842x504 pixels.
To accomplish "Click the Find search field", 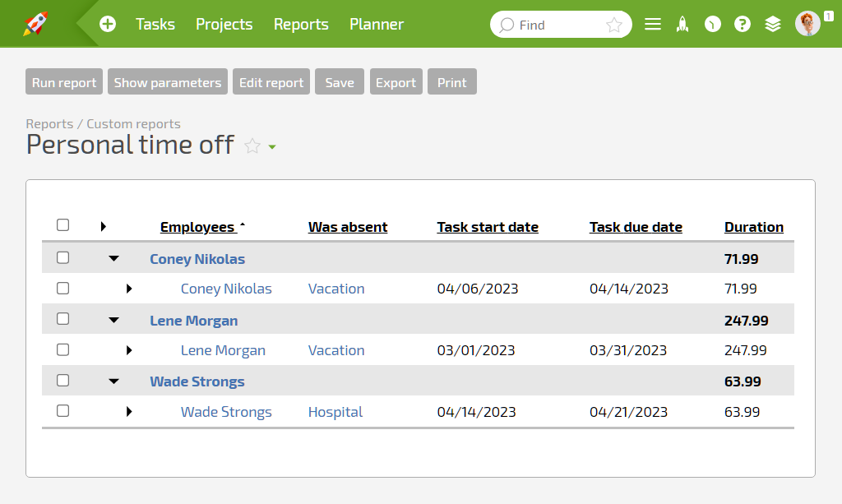I will (x=561, y=25).
